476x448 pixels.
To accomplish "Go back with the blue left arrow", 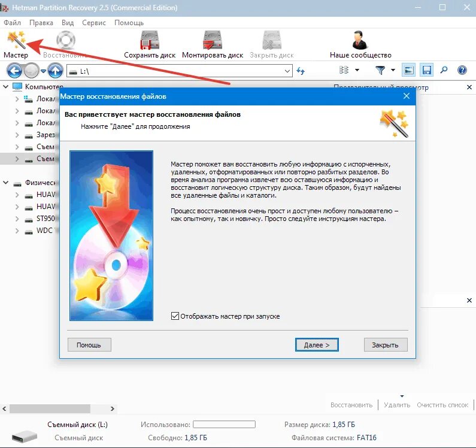I will click(x=14, y=71).
